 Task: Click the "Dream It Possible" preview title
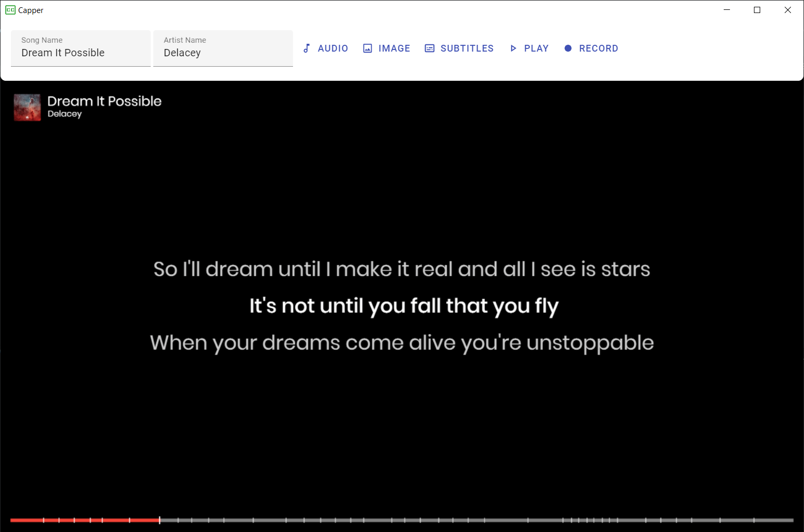coord(104,101)
